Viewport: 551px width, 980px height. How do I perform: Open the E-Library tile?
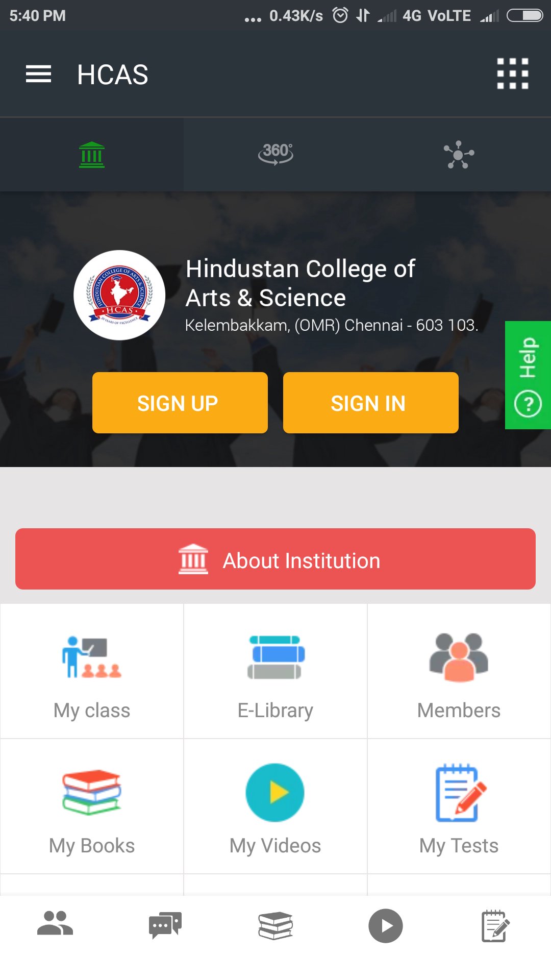point(275,672)
